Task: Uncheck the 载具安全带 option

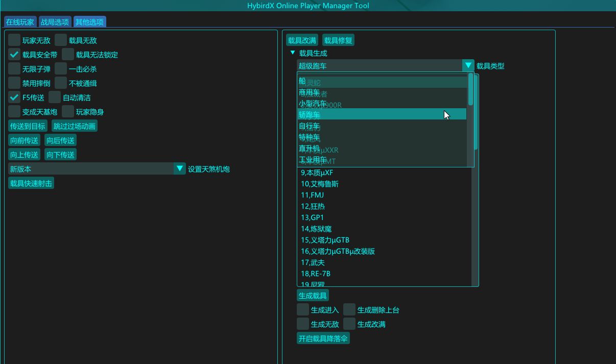Action: coord(15,55)
